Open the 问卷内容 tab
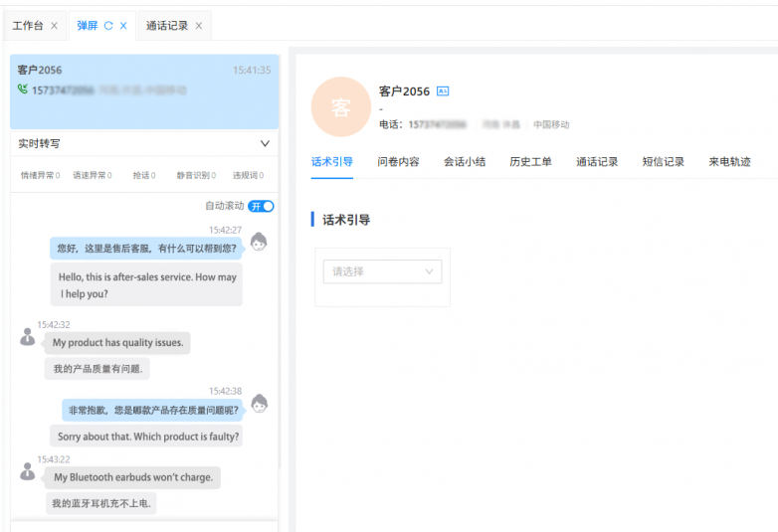This screenshot has width=778, height=532. click(x=398, y=162)
